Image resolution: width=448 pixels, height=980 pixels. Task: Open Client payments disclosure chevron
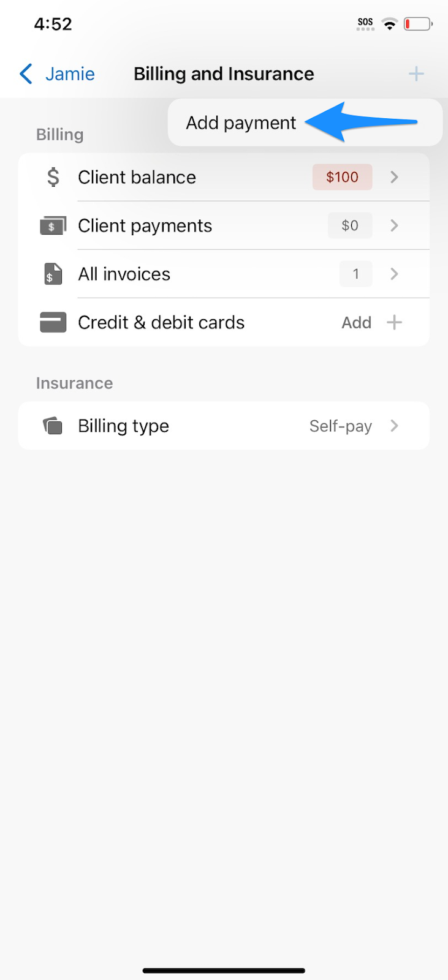[x=395, y=225]
